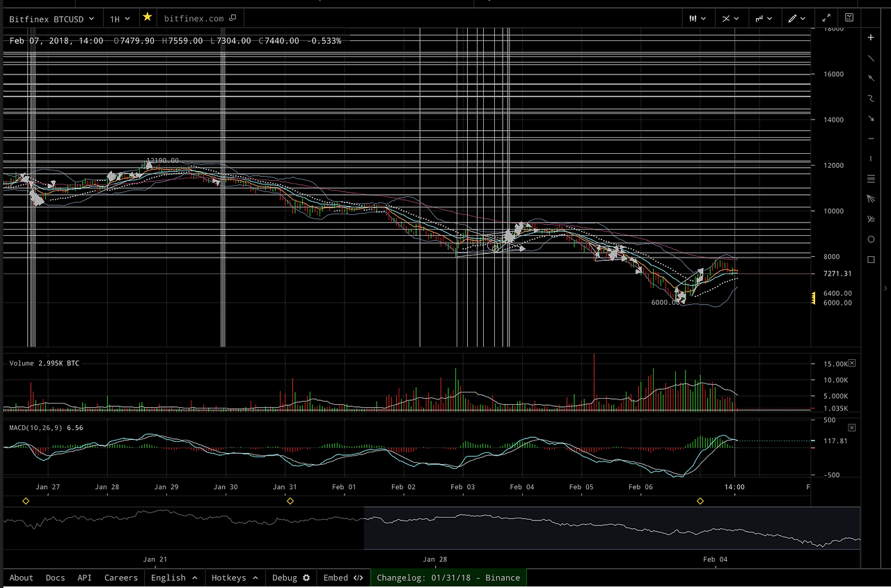
Task: Click the diamond event marker near Jan 27
Action: tap(26, 501)
